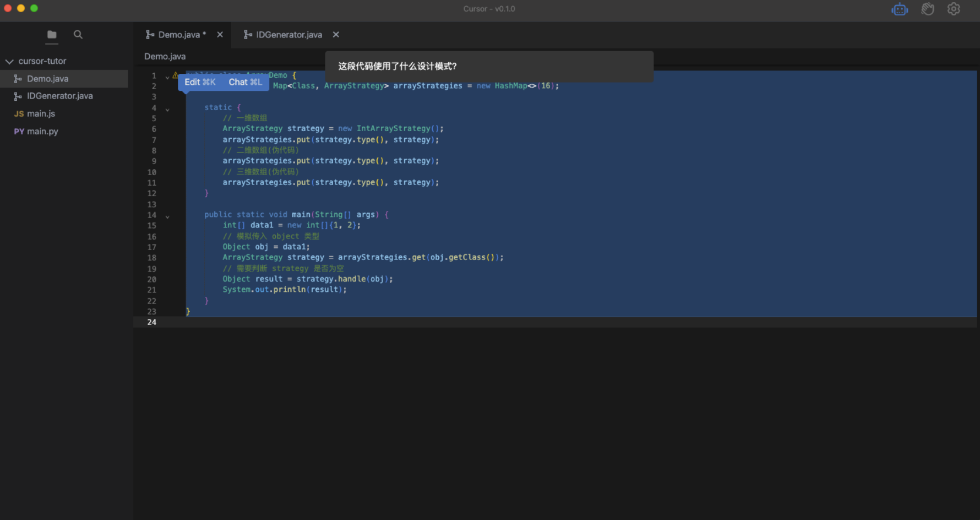The height and width of the screenshot is (520, 980).
Task: Click the macOS yellow minimize button
Action: click(x=21, y=8)
